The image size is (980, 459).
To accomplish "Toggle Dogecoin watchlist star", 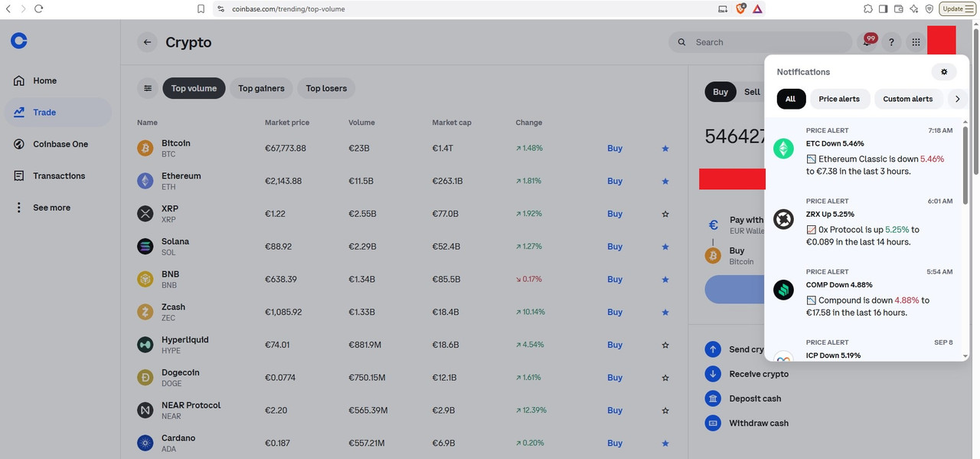I will pos(665,378).
